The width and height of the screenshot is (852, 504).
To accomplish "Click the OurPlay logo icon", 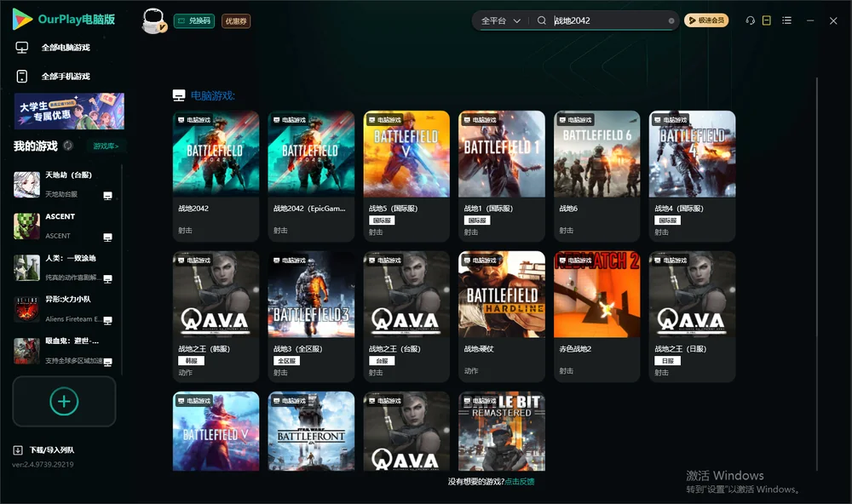I will click(x=22, y=19).
